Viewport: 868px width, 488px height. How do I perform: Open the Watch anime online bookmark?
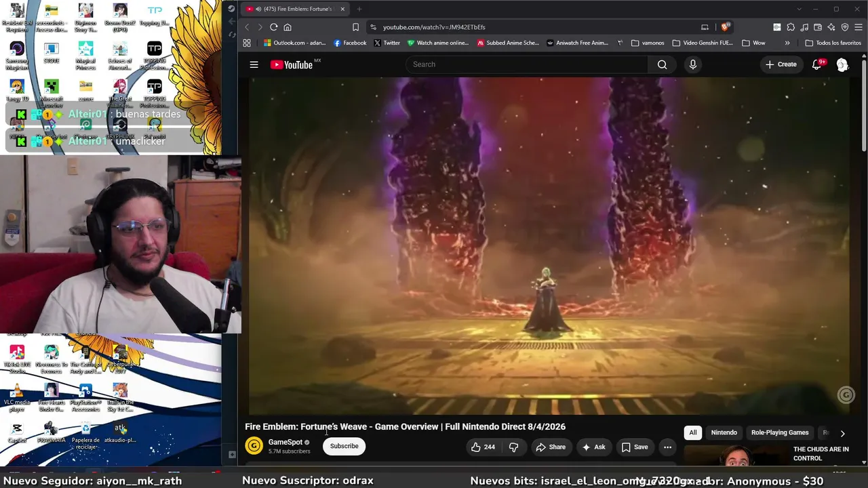437,43
